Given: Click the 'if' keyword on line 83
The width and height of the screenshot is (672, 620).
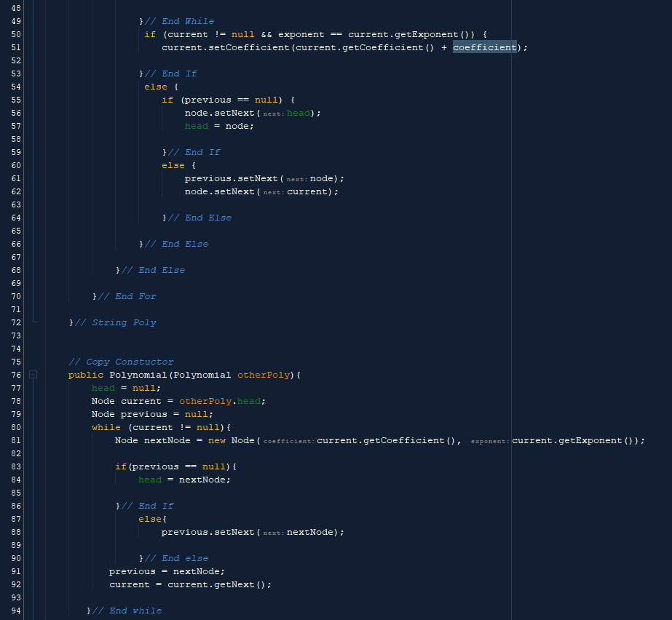Looking at the screenshot, I should click(121, 466).
